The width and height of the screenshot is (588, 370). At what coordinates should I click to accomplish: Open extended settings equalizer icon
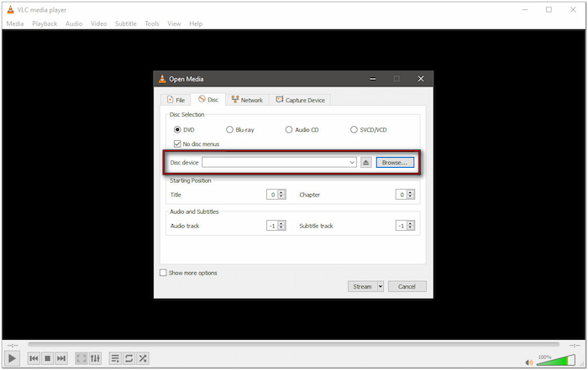pyautogui.click(x=95, y=358)
